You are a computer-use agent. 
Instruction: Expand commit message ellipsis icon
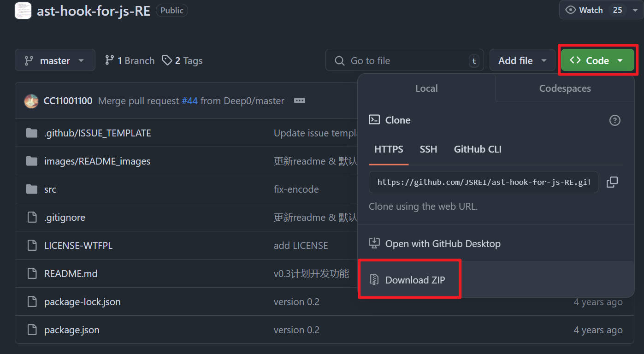(x=300, y=100)
